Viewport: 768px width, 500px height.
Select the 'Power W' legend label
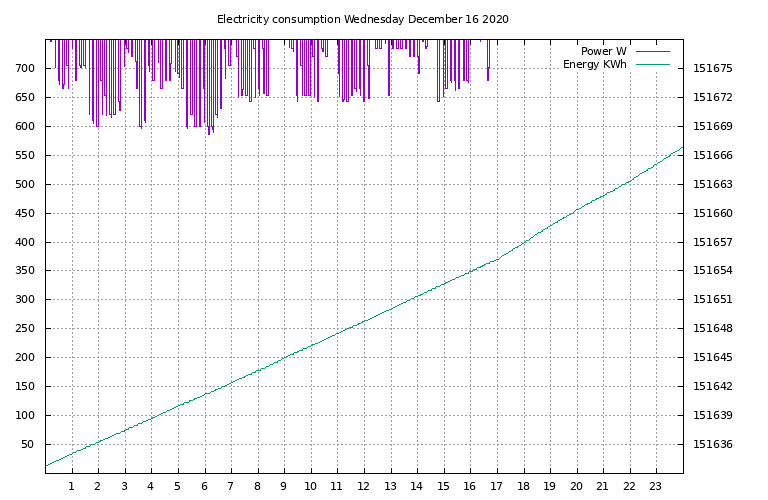coord(603,51)
